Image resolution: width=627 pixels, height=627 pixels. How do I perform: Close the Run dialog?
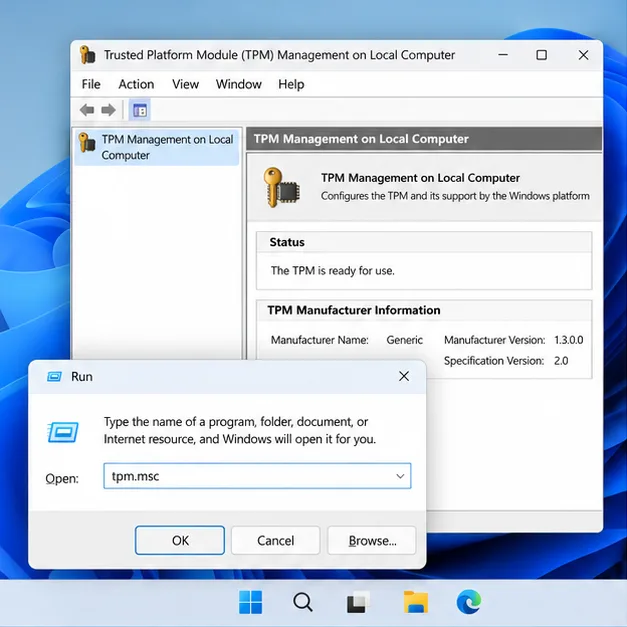pos(404,376)
